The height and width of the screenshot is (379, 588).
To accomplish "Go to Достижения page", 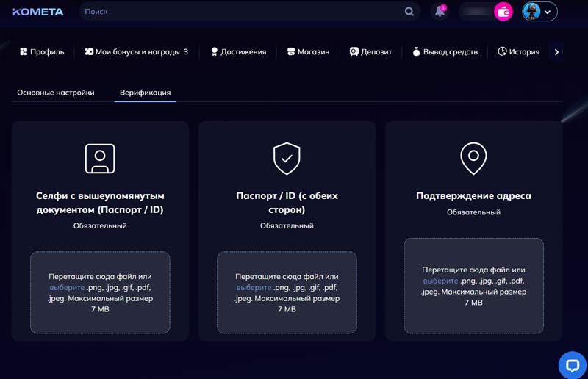I will click(x=238, y=52).
